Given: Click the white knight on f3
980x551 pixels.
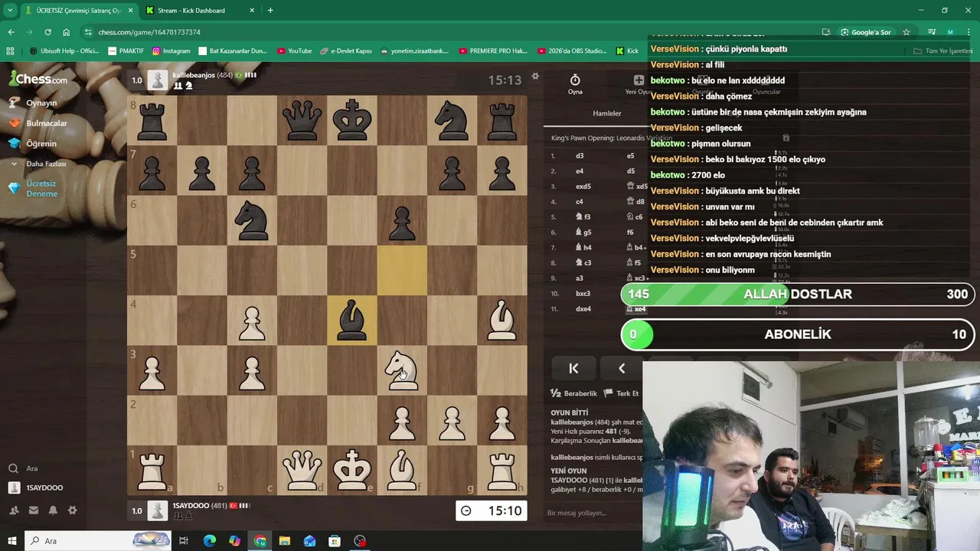Looking at the screenshot, I should (402, 370).
